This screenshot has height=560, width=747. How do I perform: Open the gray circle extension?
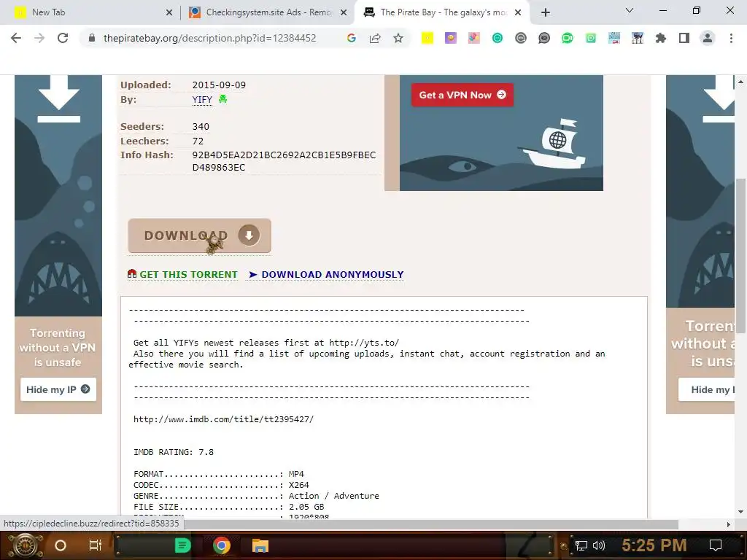[x=521, y=38]
